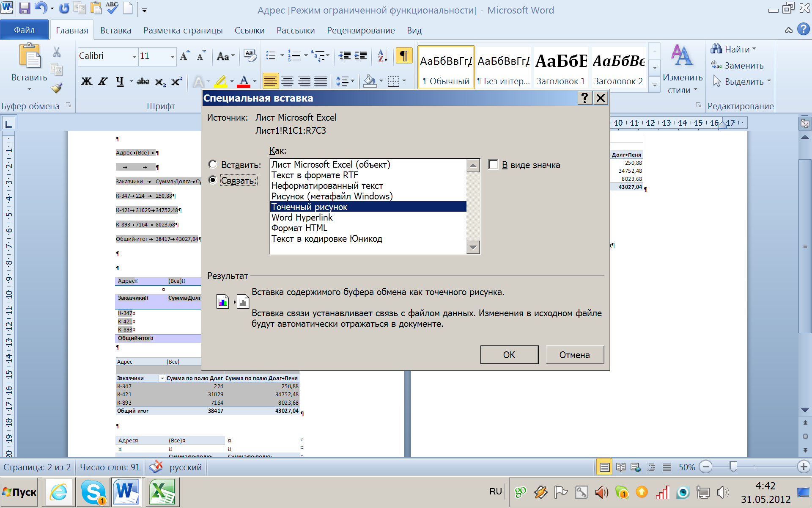This screenshot has width=812, height=508.
Task: Click the Найти button
Action: point(734,49)
